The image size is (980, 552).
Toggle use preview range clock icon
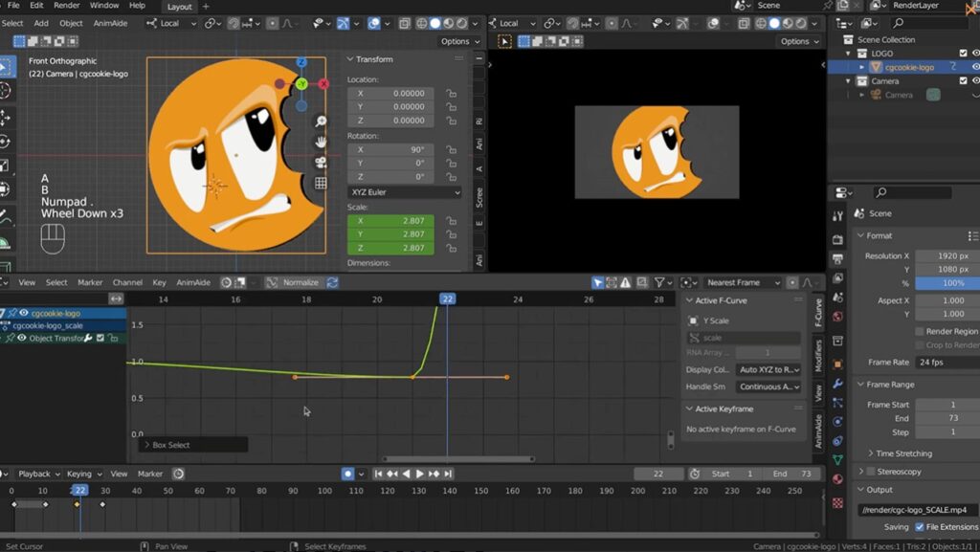pos(695,474)
